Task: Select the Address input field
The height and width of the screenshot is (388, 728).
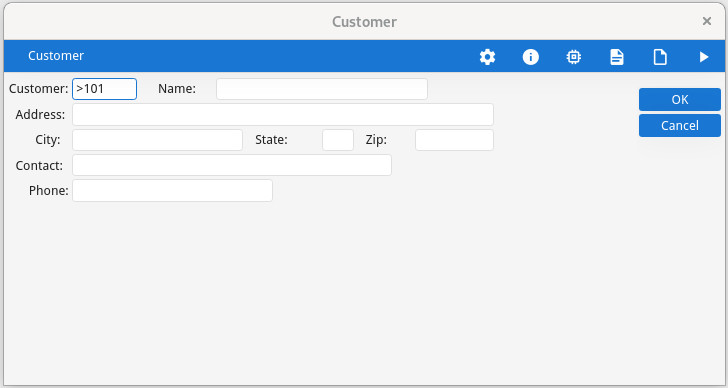Action: 283,114
